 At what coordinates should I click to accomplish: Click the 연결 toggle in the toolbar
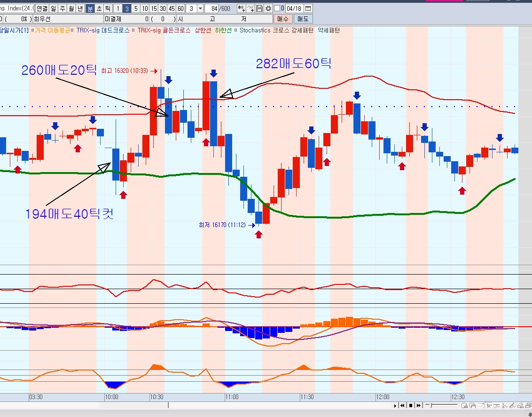[x=42, y=8]
